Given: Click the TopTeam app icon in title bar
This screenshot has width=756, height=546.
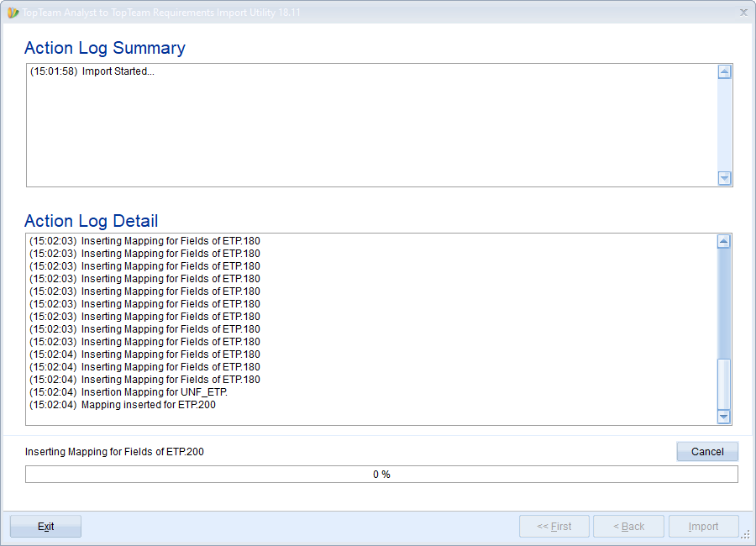Looking at the screenshot, I should 13,13.
